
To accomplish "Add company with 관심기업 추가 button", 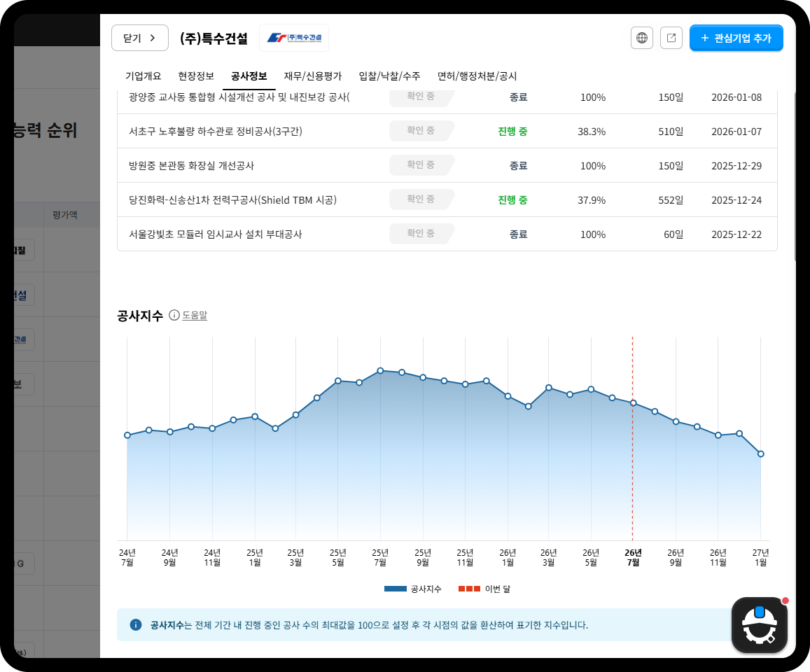I will (736, 38).
